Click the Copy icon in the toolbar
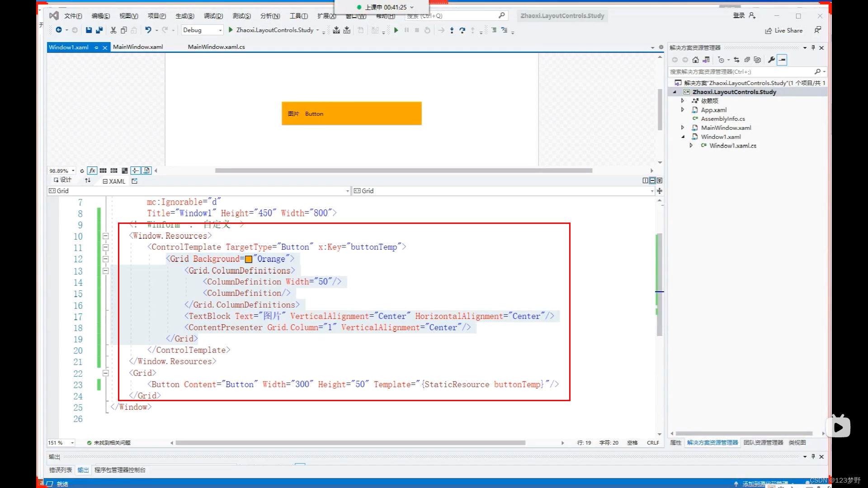868x488 pixels. 123,30
